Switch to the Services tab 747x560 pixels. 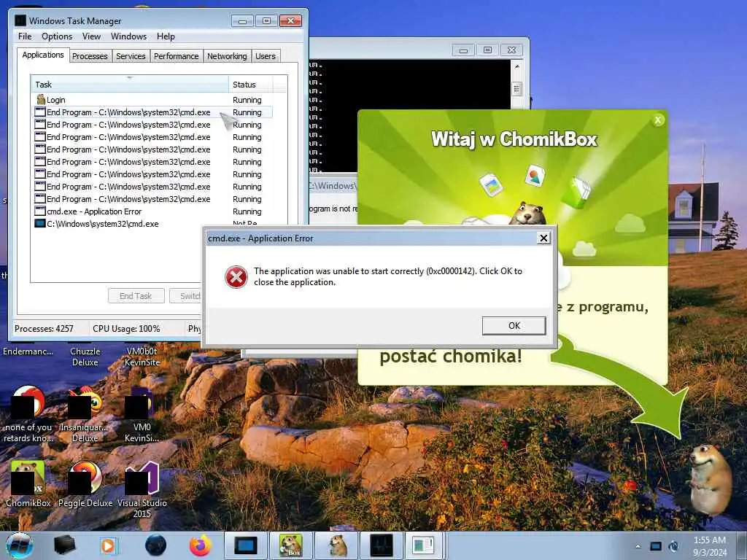click(x=131, y=56)
